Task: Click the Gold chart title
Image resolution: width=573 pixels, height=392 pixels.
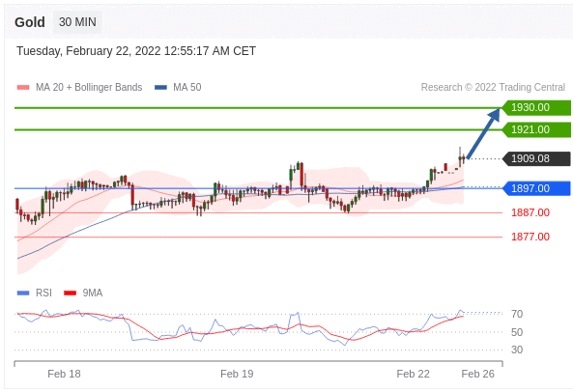Action: [x=30, y=22]
